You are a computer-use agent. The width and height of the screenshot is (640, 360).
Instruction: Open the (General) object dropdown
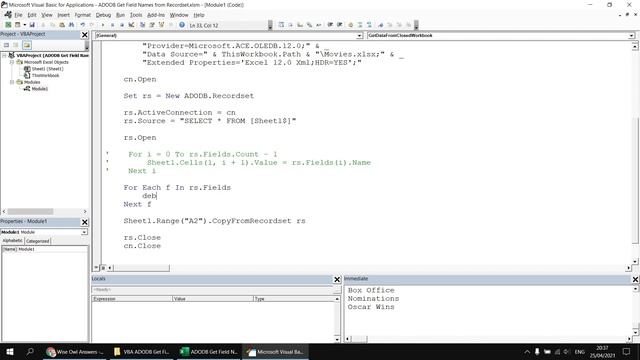360,36
